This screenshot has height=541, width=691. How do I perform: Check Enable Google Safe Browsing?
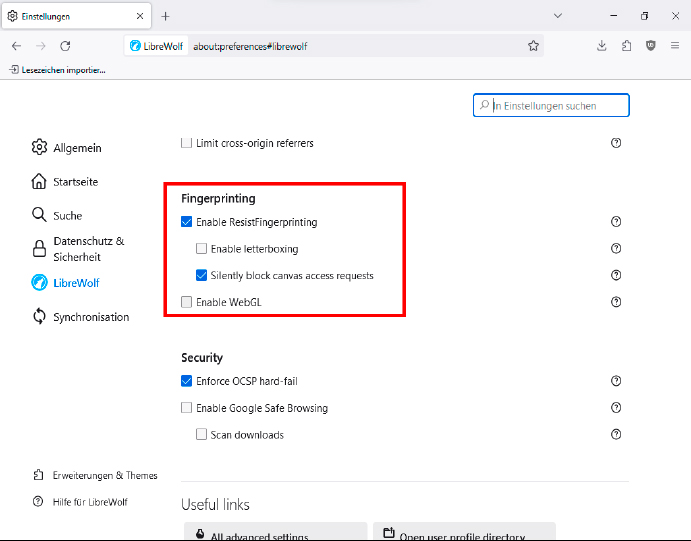[186, 408]
